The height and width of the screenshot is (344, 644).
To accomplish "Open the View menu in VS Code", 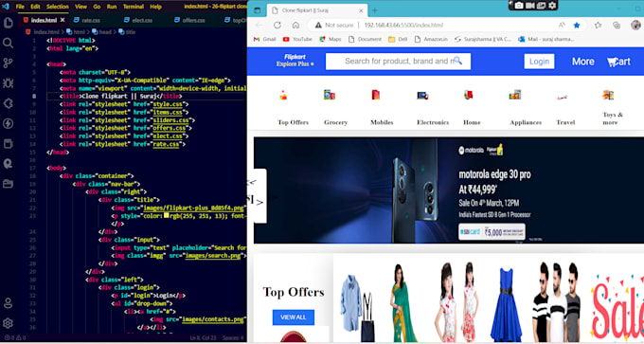I will (x=80, y=7).
